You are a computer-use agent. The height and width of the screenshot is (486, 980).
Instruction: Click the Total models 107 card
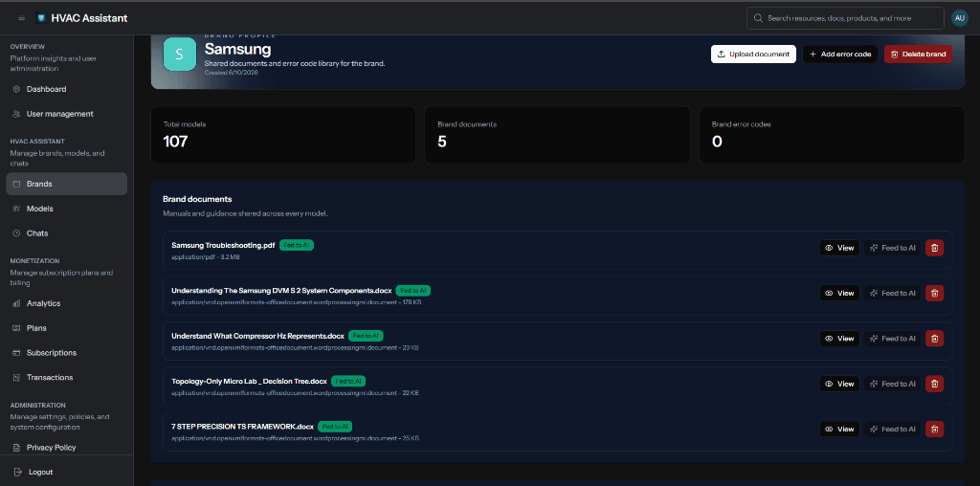point(283,135)
